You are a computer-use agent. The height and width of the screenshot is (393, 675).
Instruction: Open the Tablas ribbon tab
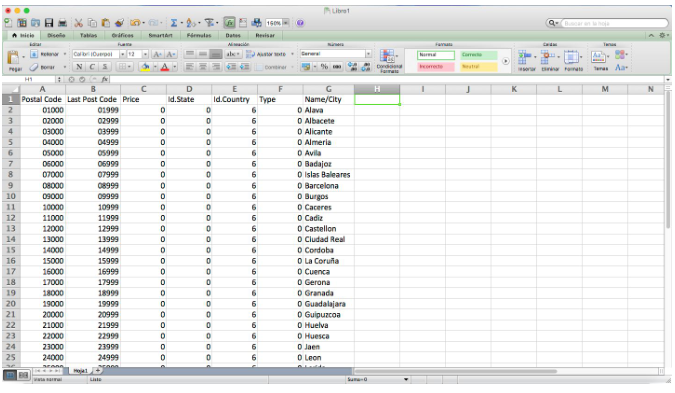88,35
